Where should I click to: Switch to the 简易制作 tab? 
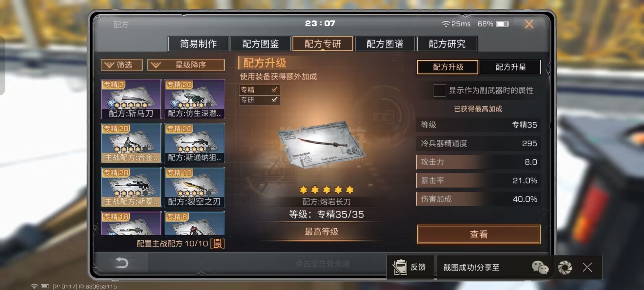pos(198,44)
